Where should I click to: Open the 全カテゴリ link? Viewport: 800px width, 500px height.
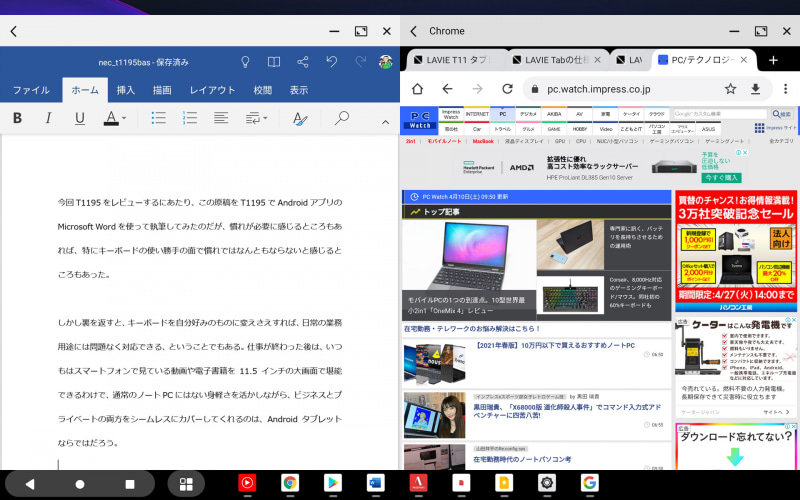(781, 141)
